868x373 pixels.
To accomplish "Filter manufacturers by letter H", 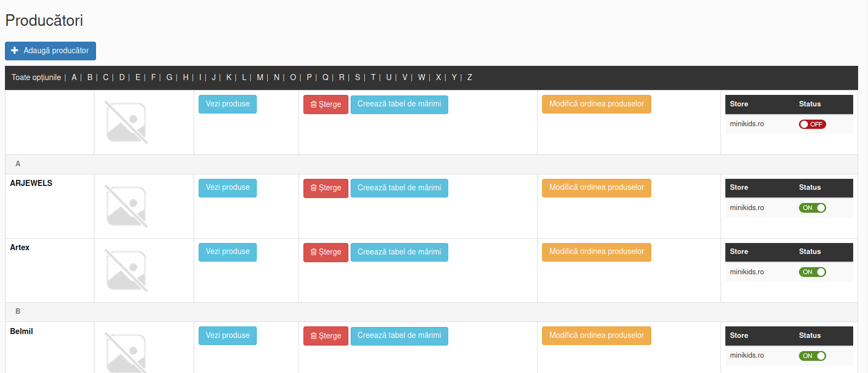I will 185,77.
